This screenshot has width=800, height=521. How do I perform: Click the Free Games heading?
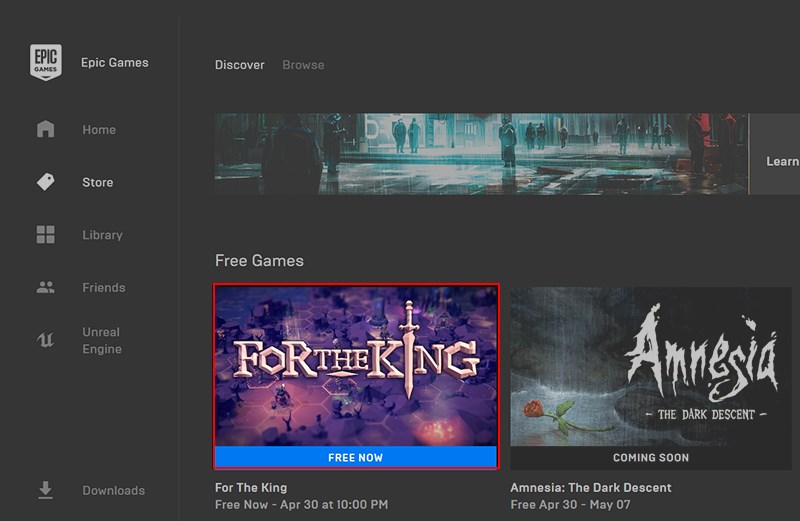coord(259,261)
